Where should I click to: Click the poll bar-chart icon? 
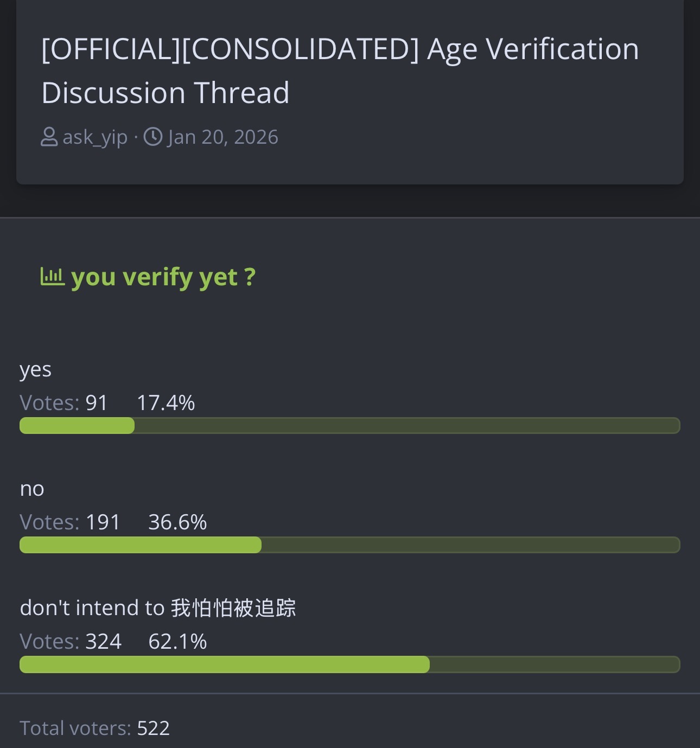click(53, 277)
